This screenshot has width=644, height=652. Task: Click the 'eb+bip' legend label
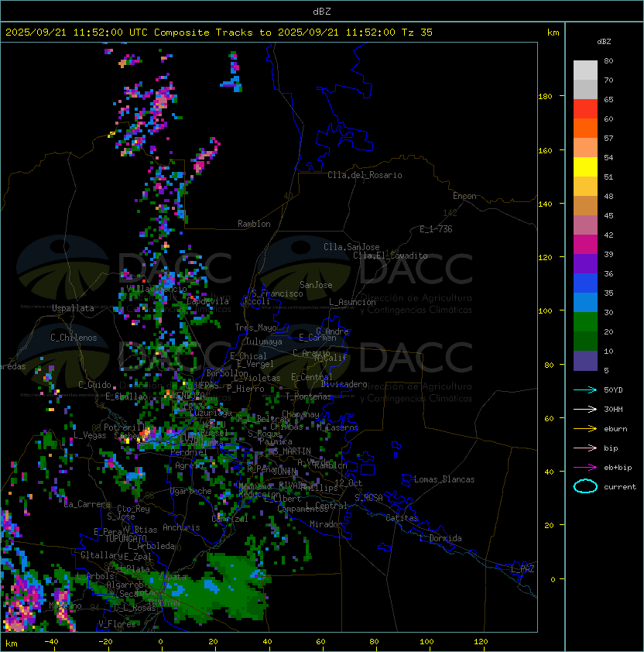pos(618,468)
